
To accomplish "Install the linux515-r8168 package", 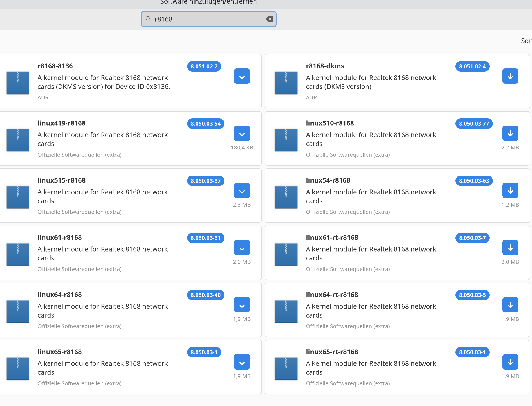I will (242, 190).
